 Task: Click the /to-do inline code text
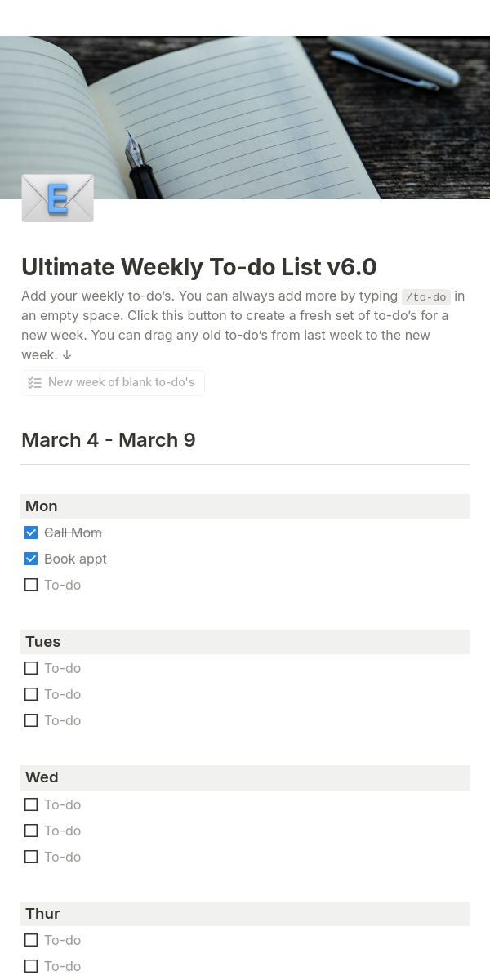(426, 297)
